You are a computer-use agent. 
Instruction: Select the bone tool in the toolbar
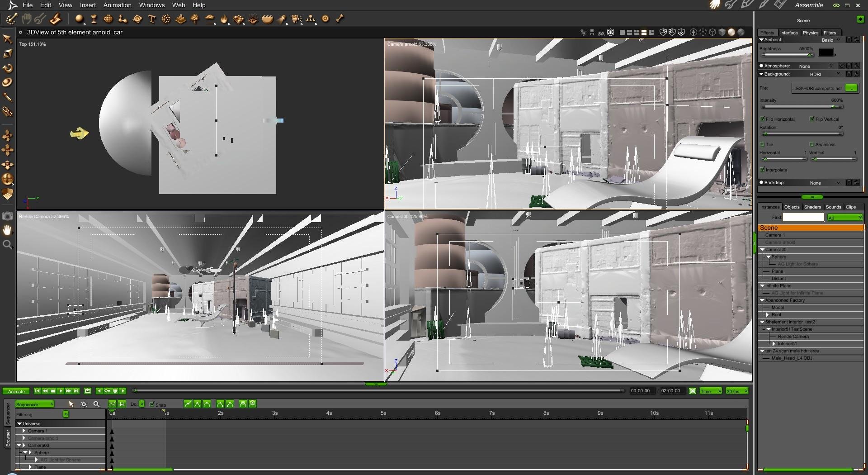coord(340,19)
